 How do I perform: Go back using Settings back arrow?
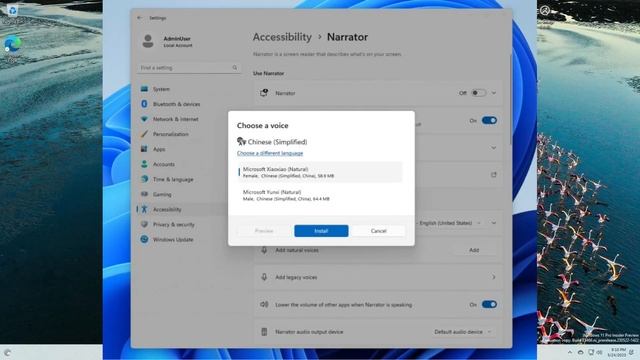(x=140, y=18)
